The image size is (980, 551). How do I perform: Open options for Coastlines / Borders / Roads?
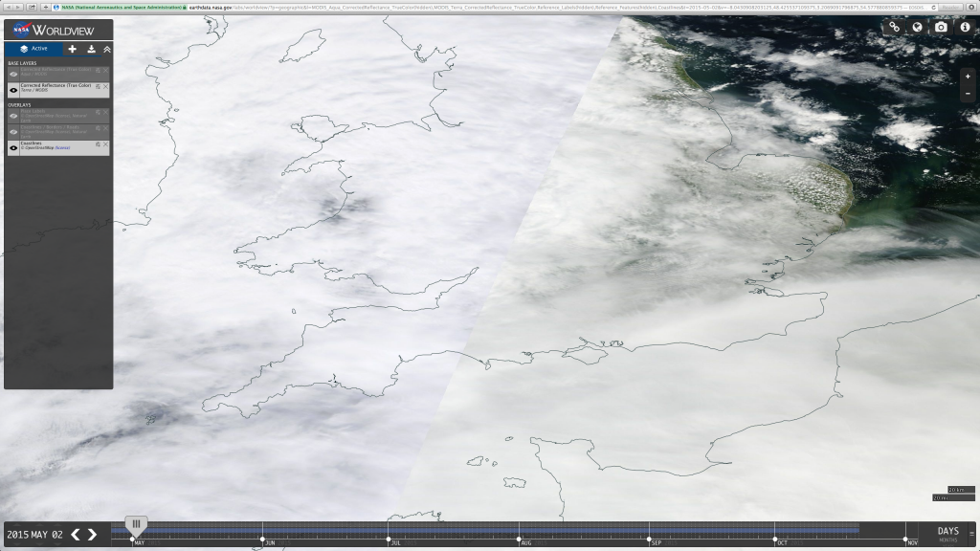point(98,128)
